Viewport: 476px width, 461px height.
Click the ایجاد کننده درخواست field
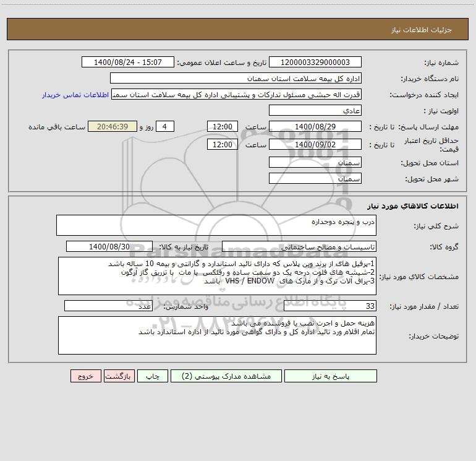pyautogui.click(x=236, y=94)
